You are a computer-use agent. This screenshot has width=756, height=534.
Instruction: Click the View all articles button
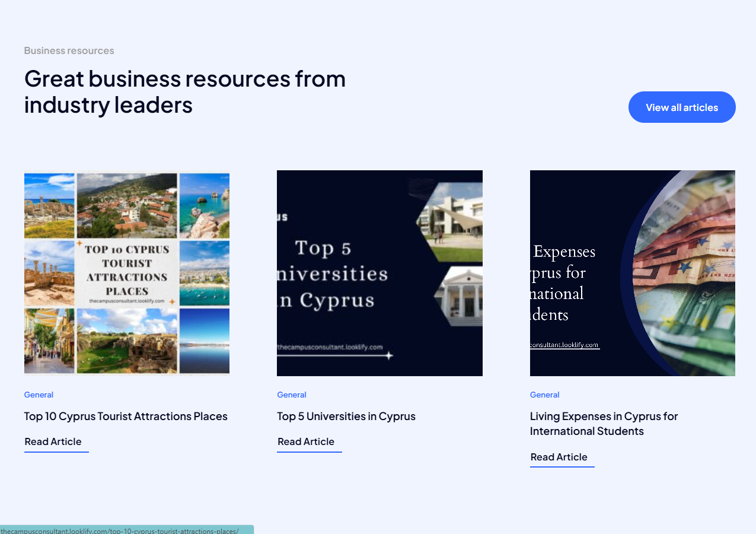pyautogui.click(x=682, y=107)
